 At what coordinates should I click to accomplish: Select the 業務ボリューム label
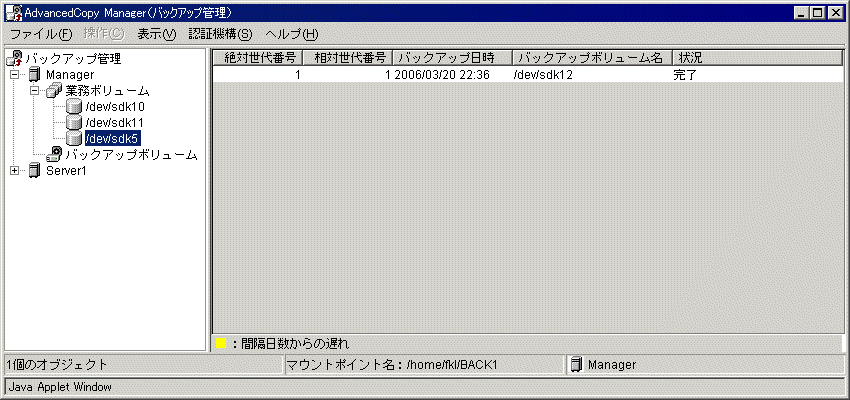[x=108, y=91]
